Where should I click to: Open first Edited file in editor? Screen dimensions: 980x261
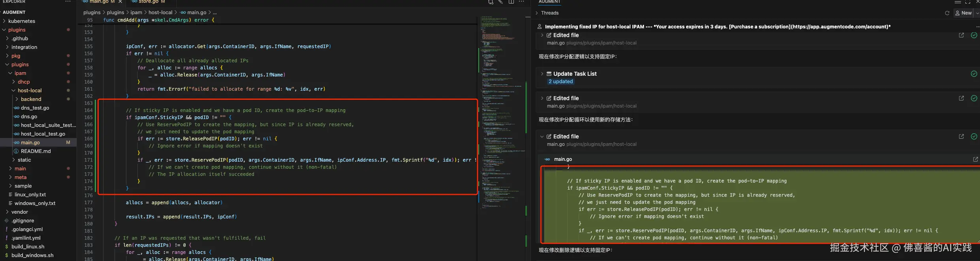[x=961, y=35]
